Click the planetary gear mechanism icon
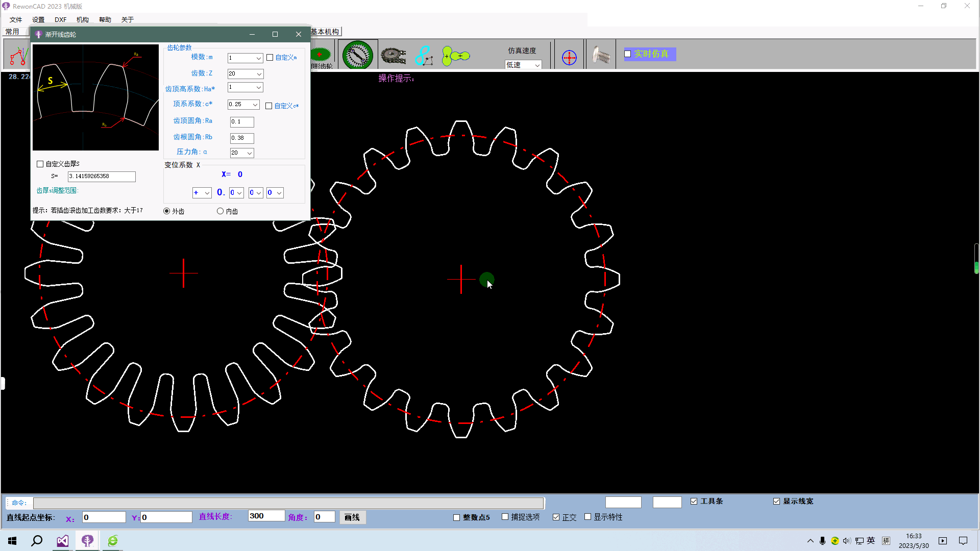Screen dimensions: 980x551 [357, 55]
